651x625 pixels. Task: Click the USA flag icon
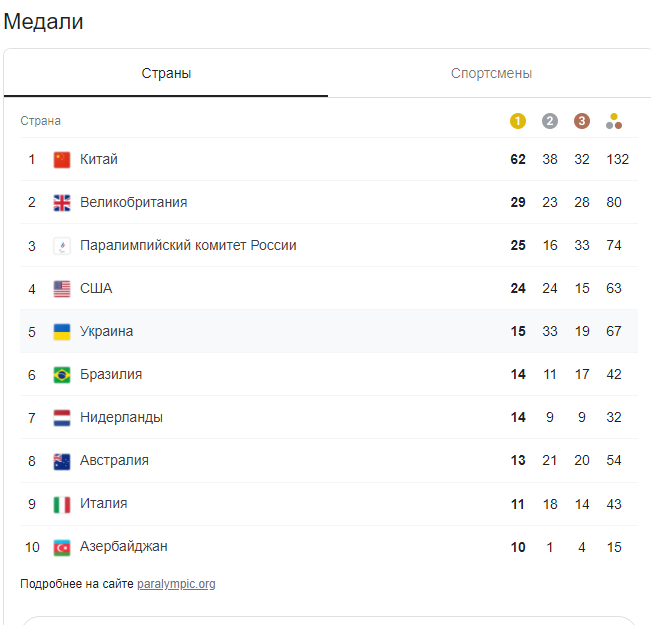pyautogui.click(x=62, y=289)
